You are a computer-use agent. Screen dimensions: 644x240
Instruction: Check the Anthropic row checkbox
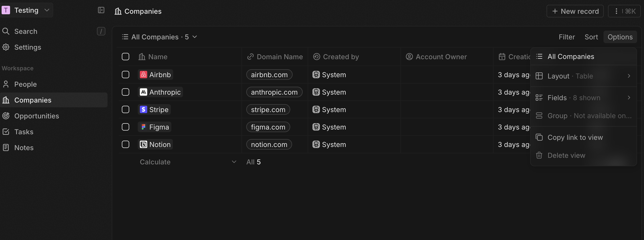pyautogui.click(x=126, y=92)
